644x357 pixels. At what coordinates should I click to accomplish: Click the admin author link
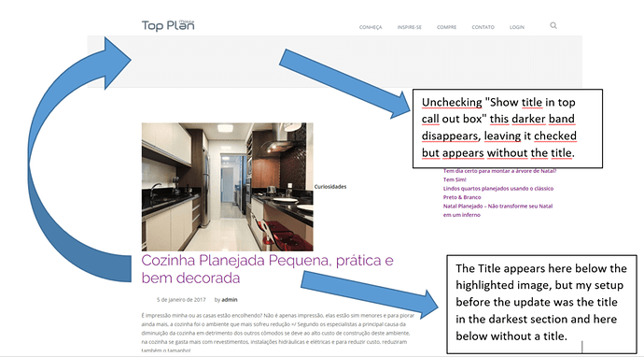tap(230, 300)
